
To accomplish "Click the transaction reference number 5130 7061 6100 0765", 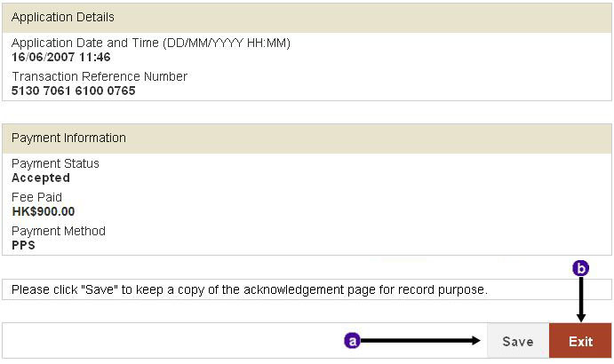I will pos(73,91).
